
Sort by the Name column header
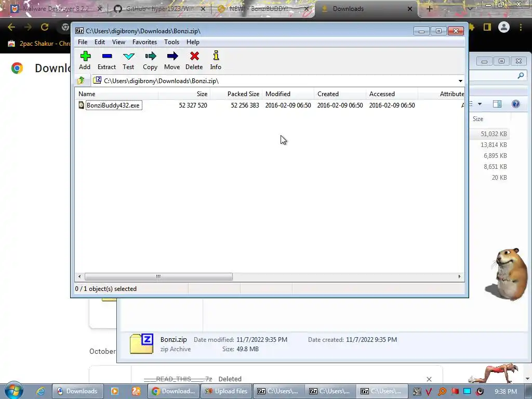(x=116, y=94)
